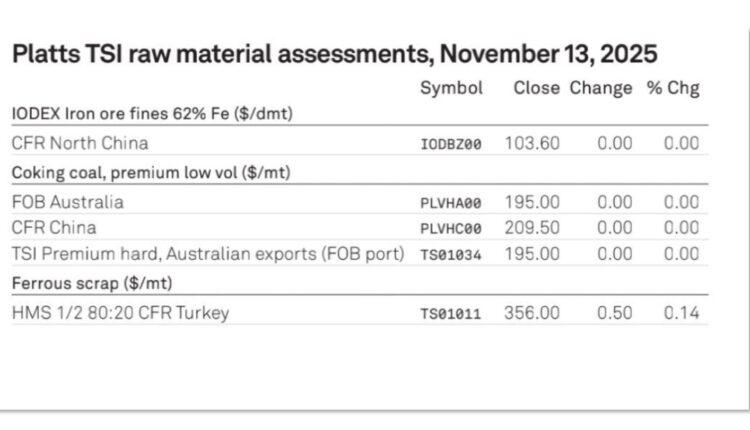Click the Close column header
This screenshot has width=750, height=430.
[536, 88]
